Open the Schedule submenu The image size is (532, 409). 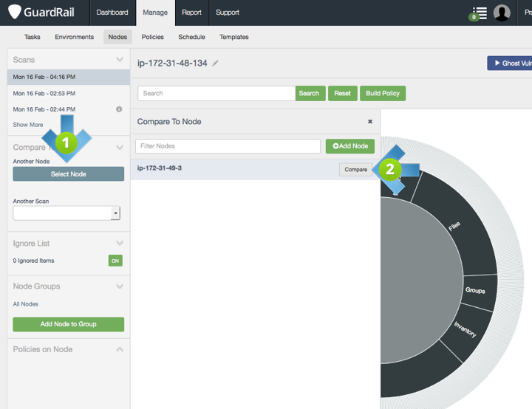coord(191,37)
